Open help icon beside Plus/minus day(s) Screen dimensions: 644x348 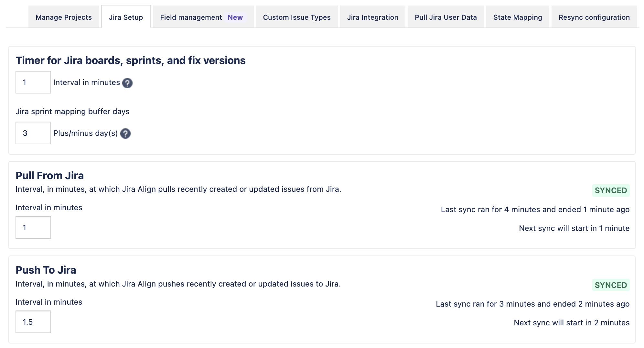pos(125,134)
